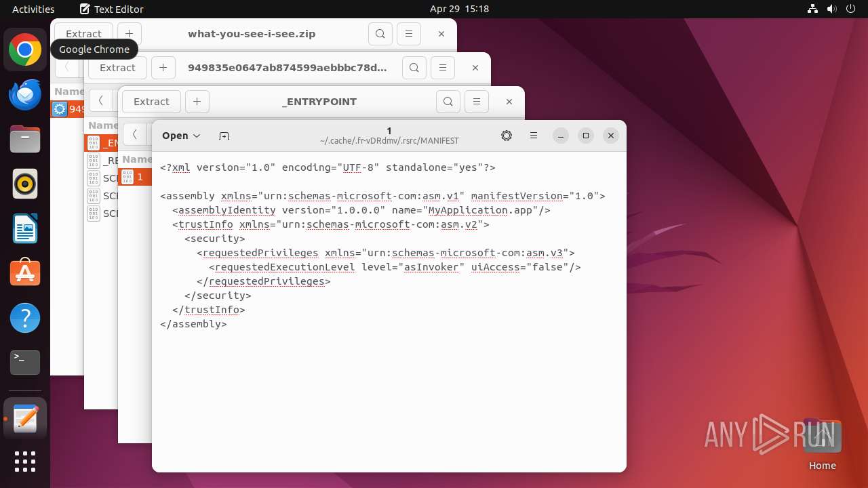868x488 pixels.
Task: Click the plus button in 949835e0647 window
Action: [163, 68]
